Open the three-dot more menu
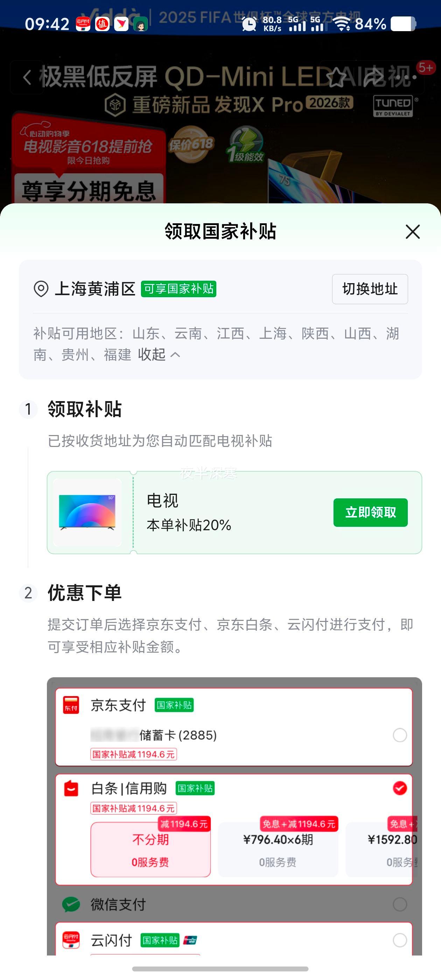 [x=406, y=77]
